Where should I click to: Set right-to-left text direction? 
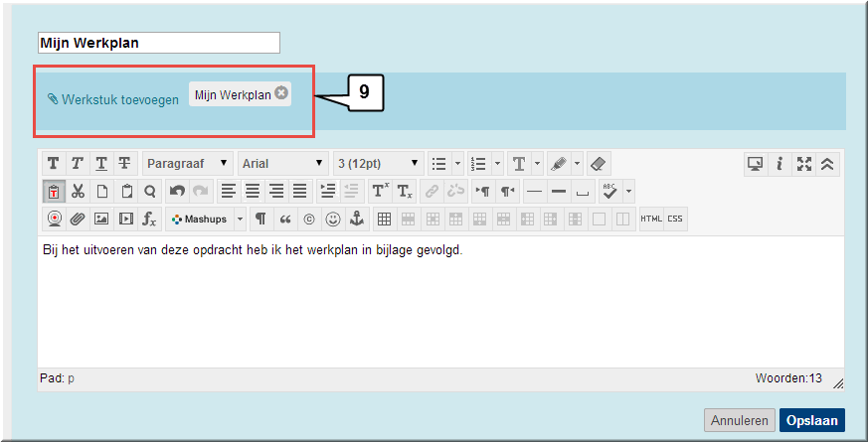click(507, 192)
